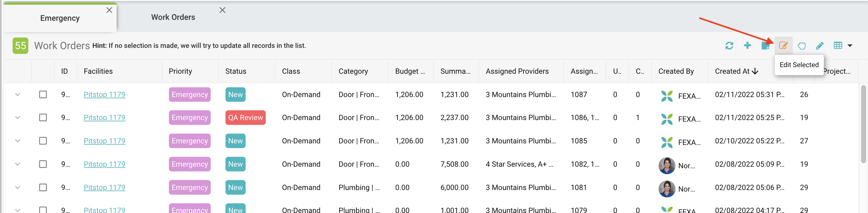
Task: Click the green 55 count badge
Action: pos(20,46)
